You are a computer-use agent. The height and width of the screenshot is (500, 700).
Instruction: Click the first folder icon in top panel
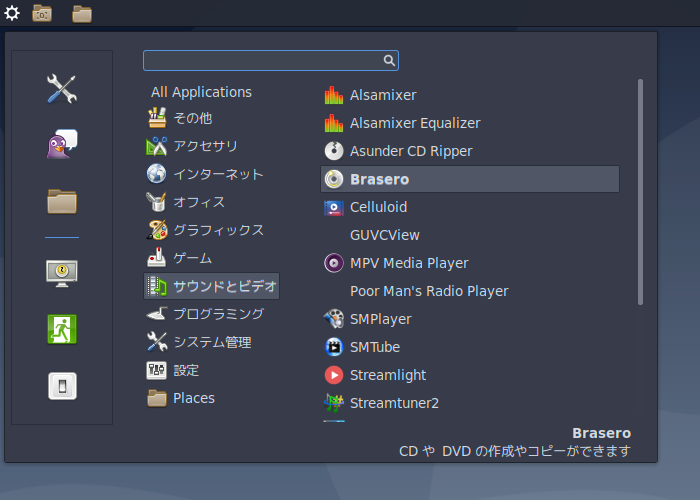click(x=42, y=13)
